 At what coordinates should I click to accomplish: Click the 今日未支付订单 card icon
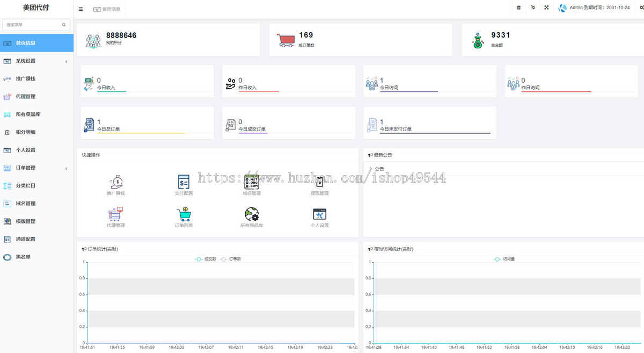coord(372,125)
